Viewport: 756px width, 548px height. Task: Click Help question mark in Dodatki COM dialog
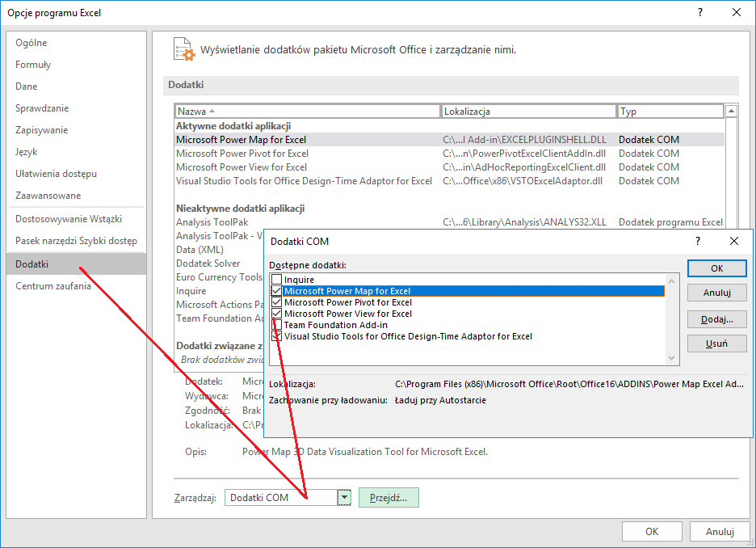[697, 241]
